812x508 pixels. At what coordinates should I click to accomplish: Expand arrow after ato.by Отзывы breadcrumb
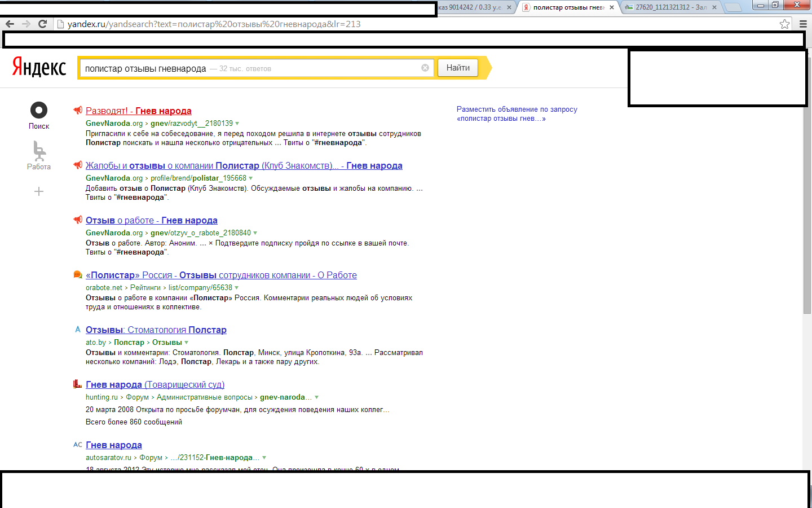pyautogui.click(x=187, y=343)
